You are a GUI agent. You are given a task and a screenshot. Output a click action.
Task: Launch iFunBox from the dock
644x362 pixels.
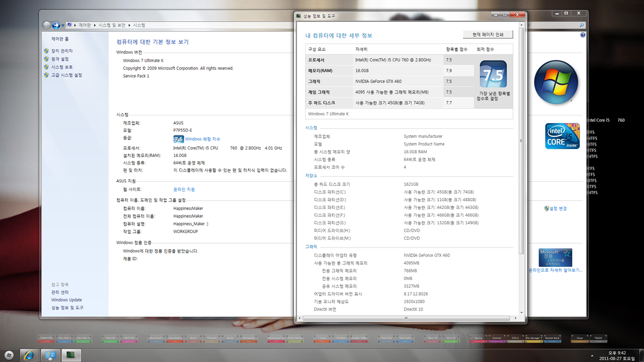(341, 339)
